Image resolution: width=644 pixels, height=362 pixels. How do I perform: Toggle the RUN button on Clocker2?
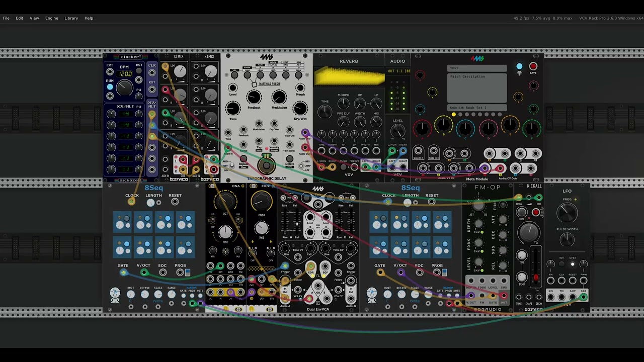pos(110,87)
